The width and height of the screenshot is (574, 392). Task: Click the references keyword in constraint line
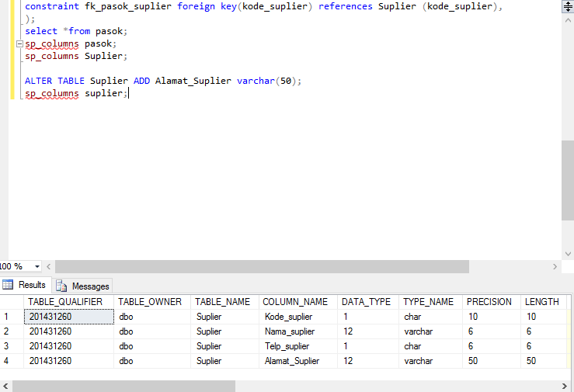pos(345,6)
